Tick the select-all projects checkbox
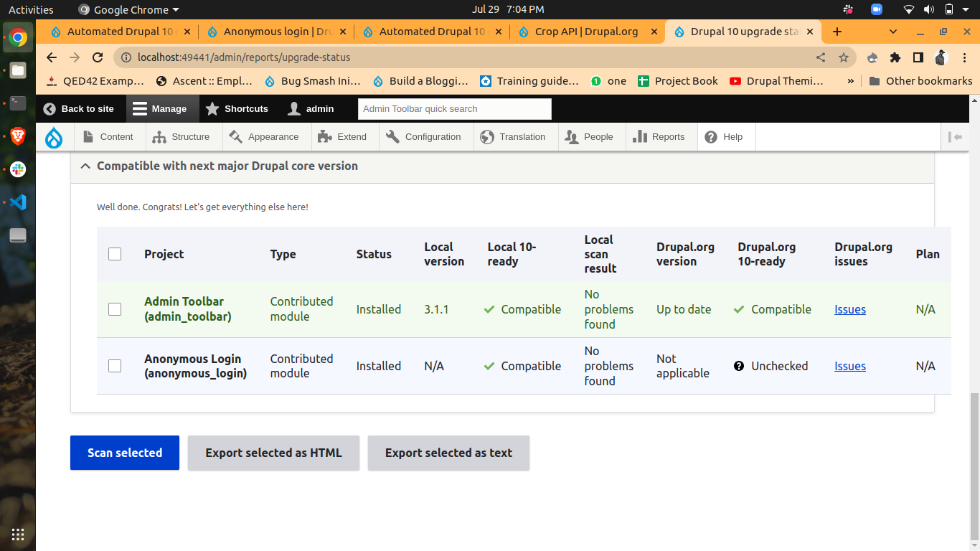Image resolution: width=980 pixels, height=551 pixels. 115,254
